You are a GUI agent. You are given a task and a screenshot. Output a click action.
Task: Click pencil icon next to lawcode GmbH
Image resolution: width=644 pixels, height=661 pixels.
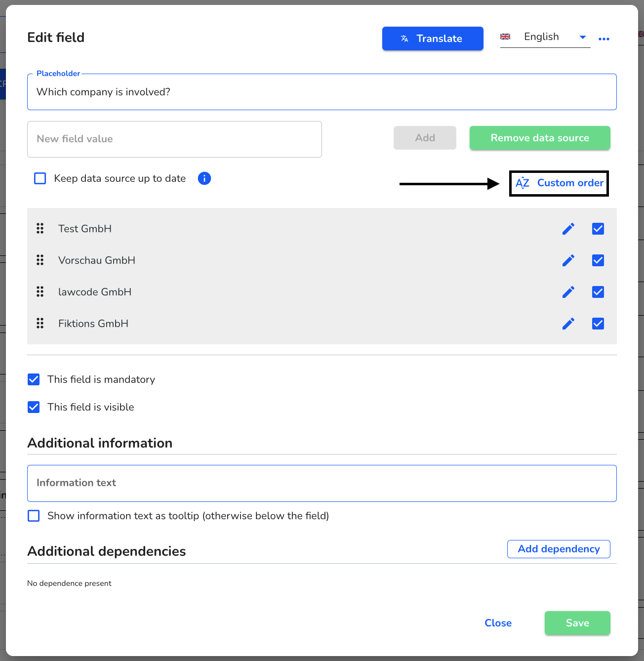[x=568, y=292]
